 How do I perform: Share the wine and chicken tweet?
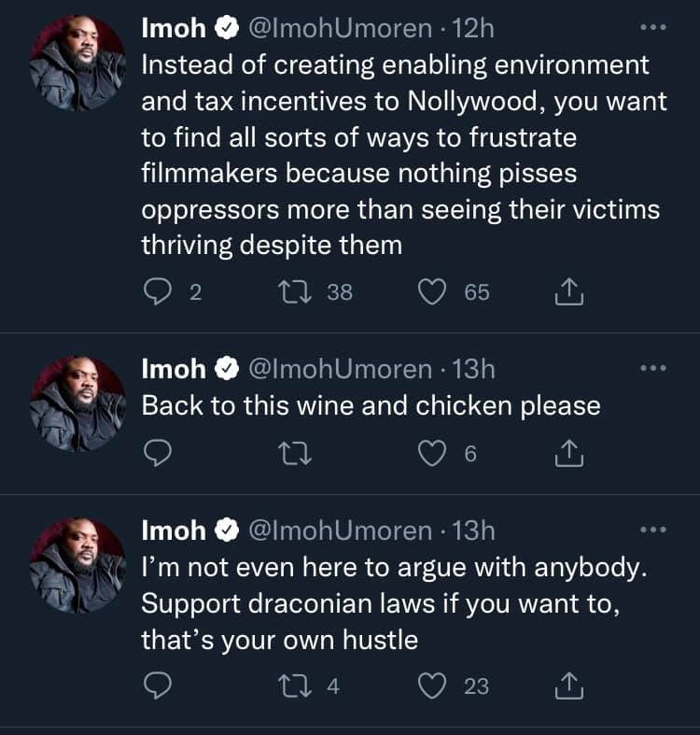click(568, 454)
